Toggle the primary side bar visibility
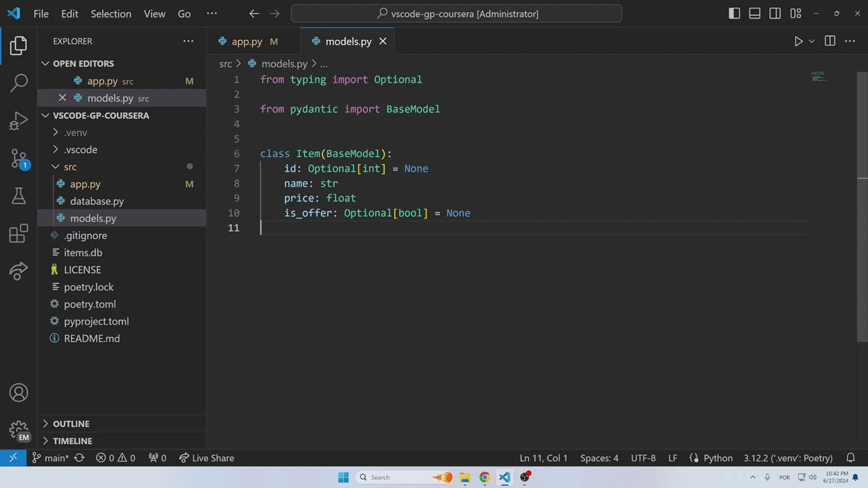The image size is (868, 488). 734,14
